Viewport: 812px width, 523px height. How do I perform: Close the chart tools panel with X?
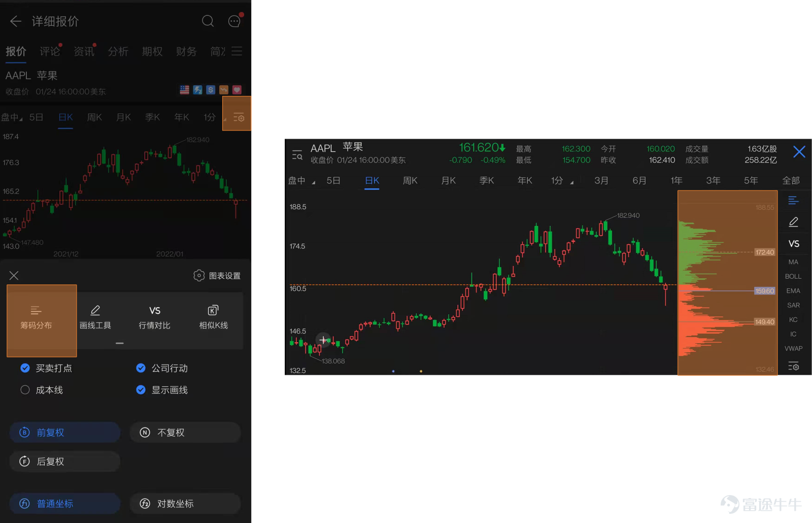pyautogui.click(x=14, y=275)
